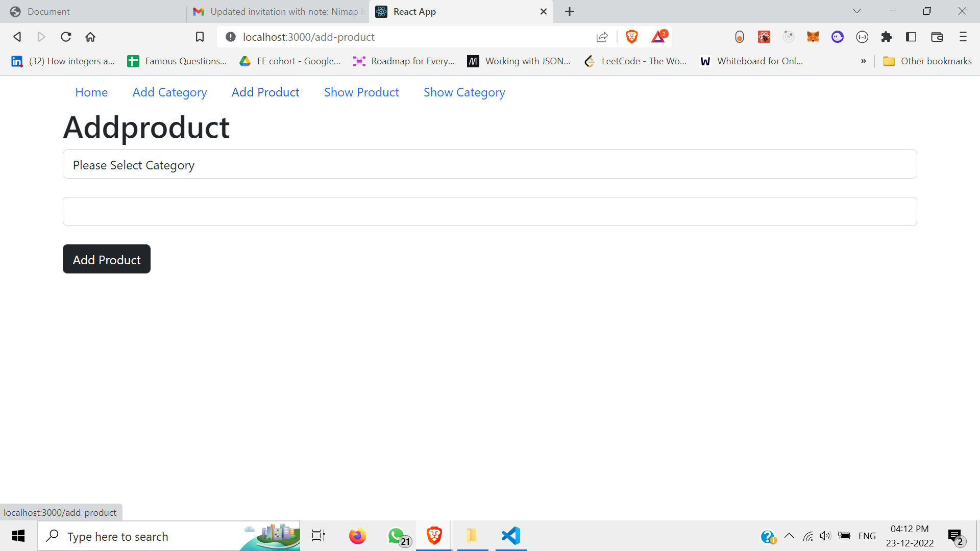Image resolution: width=980 pixels, height=551 pixels.
Task: Open the Home navigation link
Action: [x=91, y=92]
